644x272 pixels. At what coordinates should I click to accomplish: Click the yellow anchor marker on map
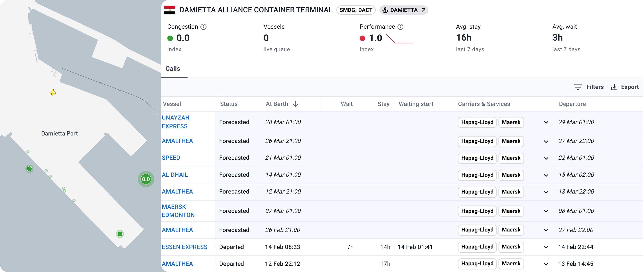52,92
